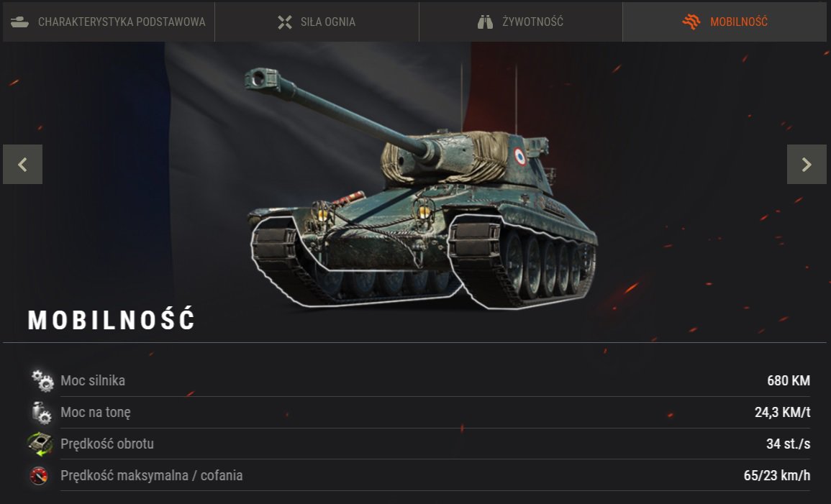Image resolution: width=831 pixels, height=504 pixels.
Task: Select the active Mobilność tab
Action: (x=725, y=22)
